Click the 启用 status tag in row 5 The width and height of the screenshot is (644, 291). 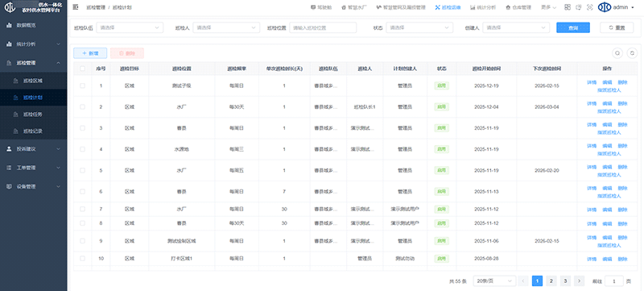coord(441,170)
